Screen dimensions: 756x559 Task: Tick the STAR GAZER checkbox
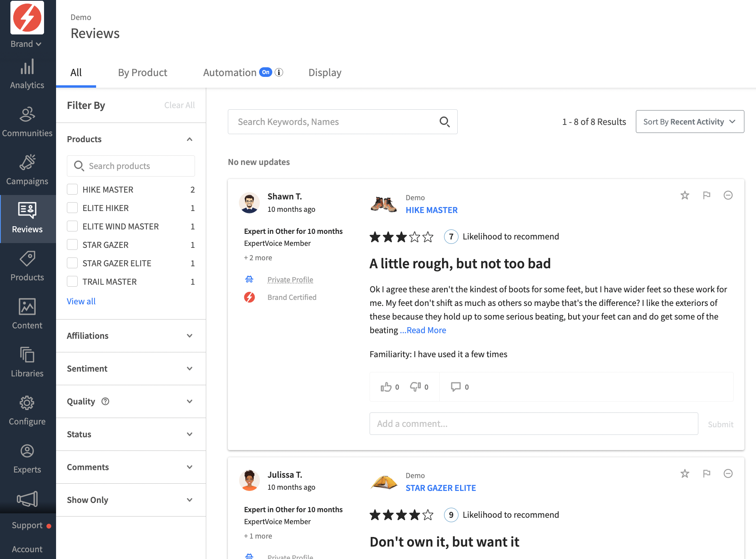[x=72, y=245]
